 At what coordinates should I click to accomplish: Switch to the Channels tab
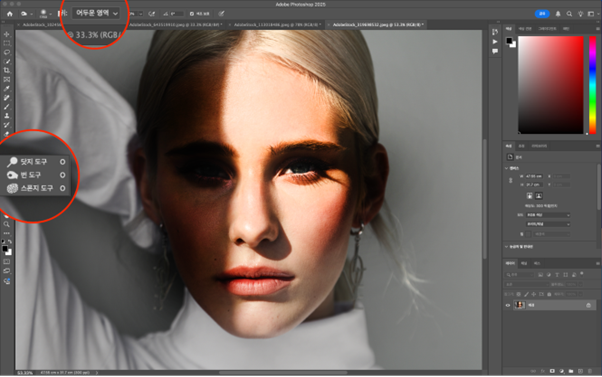pos(524,263)
